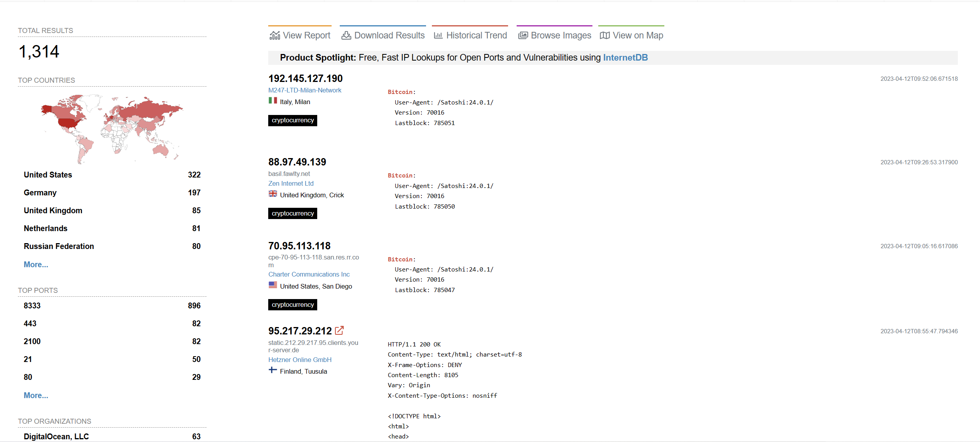Click the View on Map icon
980x442 pixels.
click(x=604, y=35)
